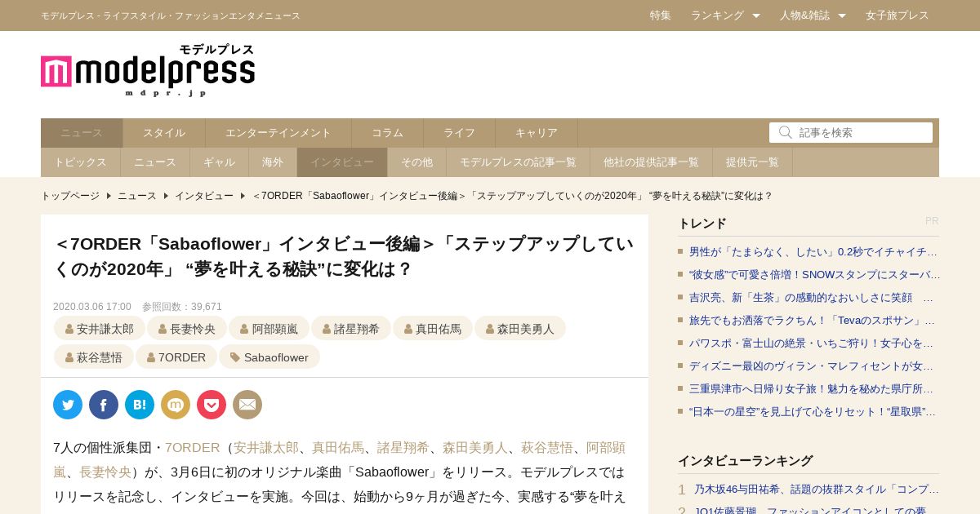
Task: Go to トップページ breadcrumb
Action: click(70, 196)
